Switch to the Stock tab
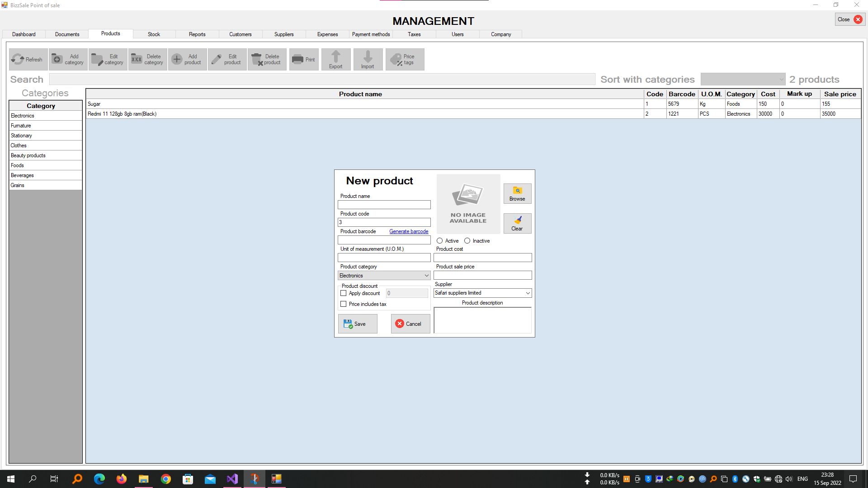 154,34
